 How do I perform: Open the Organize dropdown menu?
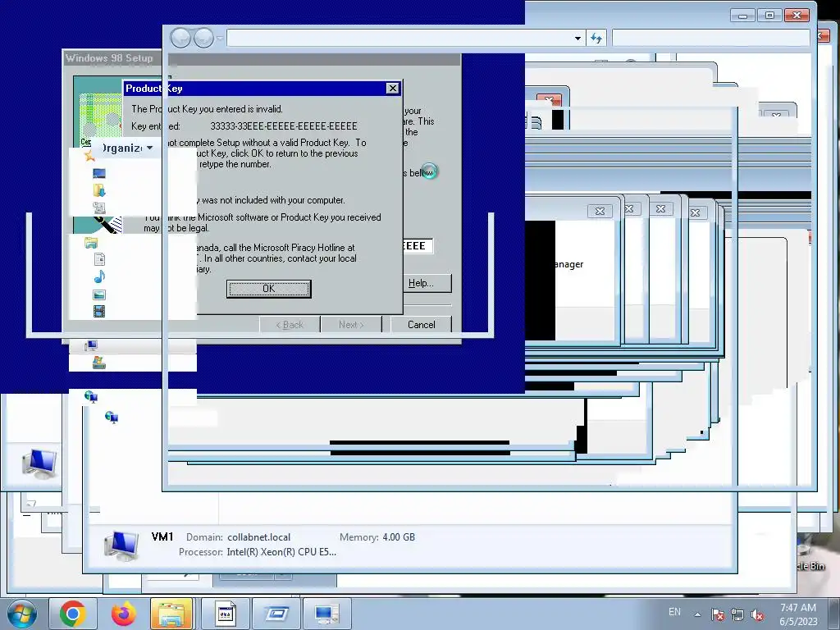pos(126,148)
